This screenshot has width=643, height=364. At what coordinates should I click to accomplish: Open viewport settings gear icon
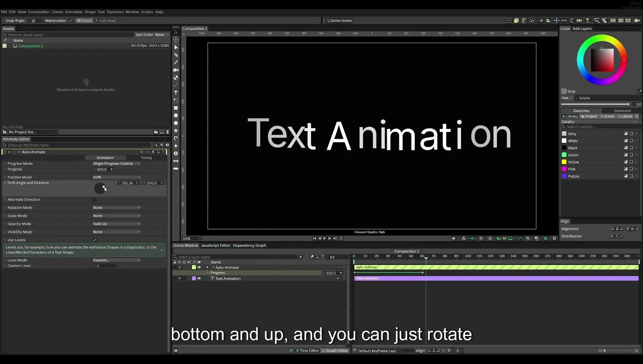554,239
